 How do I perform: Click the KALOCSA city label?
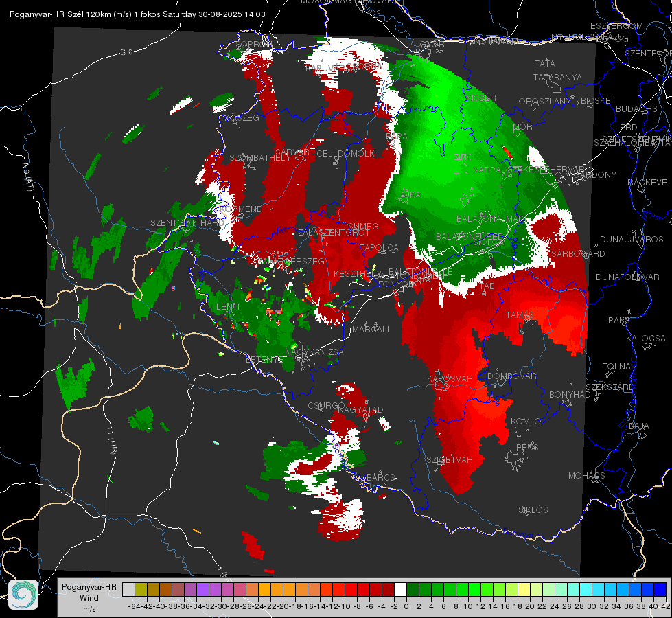646,339
